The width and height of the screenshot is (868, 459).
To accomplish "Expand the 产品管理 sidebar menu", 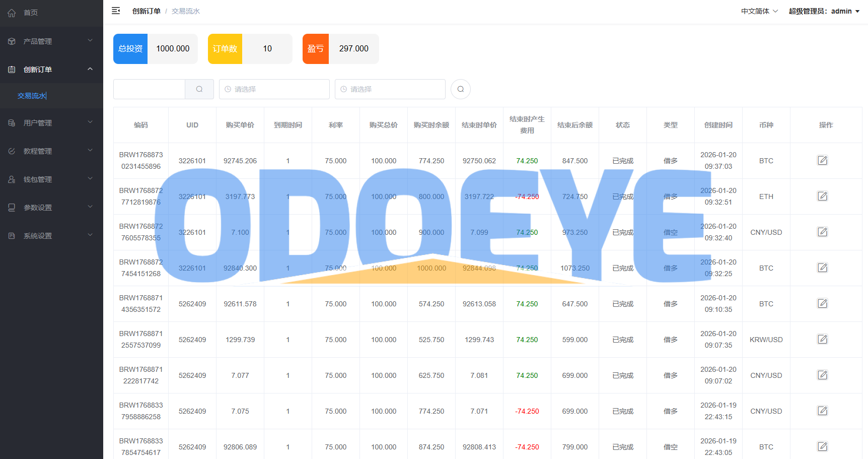I will pyautogui.click(x=50, y=41).
